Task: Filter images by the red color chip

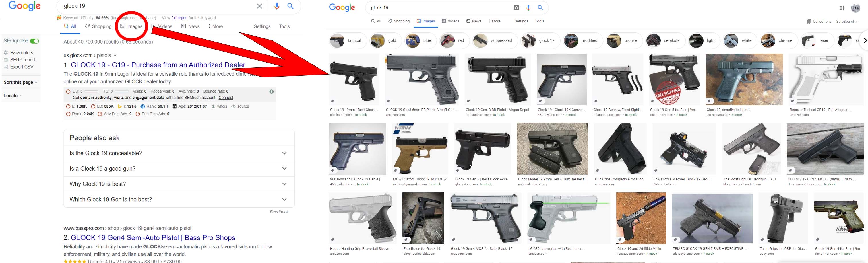Action: click(454, 40)
